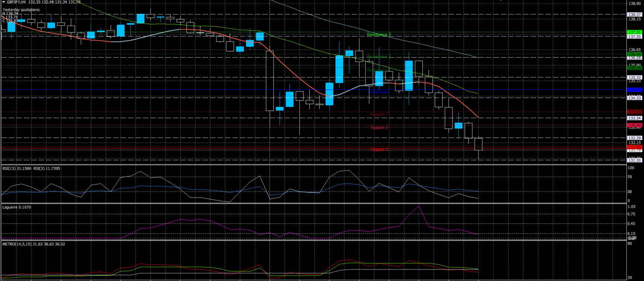Click the bright green 137.51 price tag
Image resolution: width=644 pixels, height=281 pixels.
(x=635, y=33)
